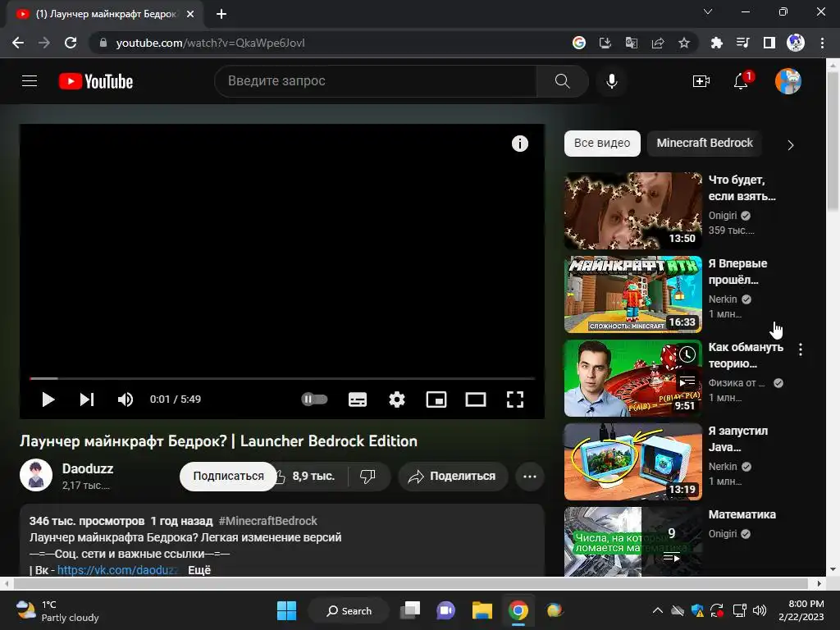Open Chrome side panel icon
The image size is (840, 630).
tap(769, 43)
